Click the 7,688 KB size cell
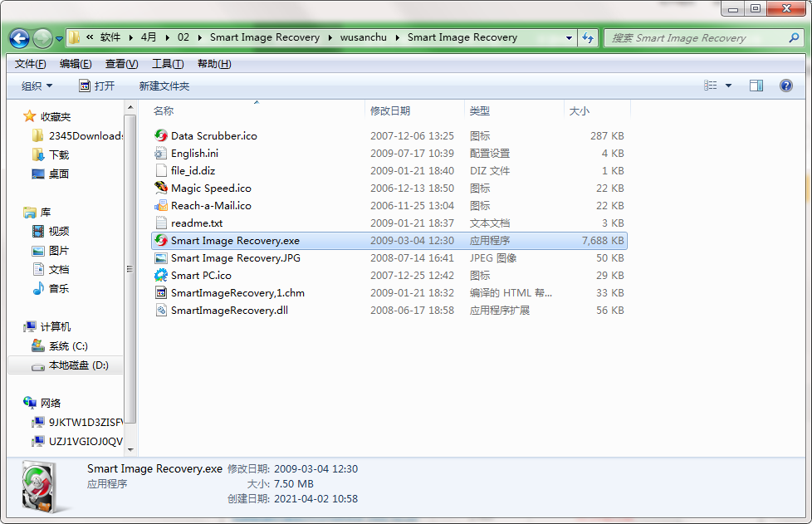Image resolution: width=812 pixels, height=524 pixels. coord(603,240)
